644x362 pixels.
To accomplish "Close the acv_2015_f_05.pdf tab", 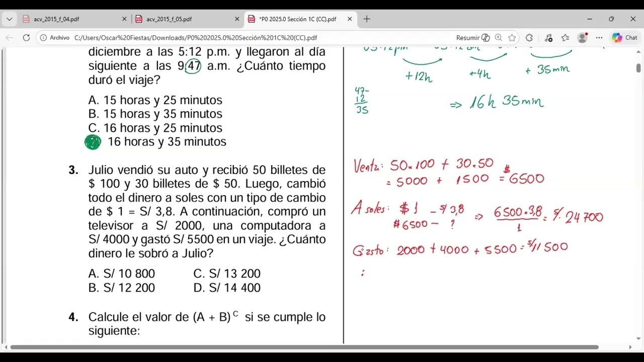I will pyautogui.click(x=237, y=19).
